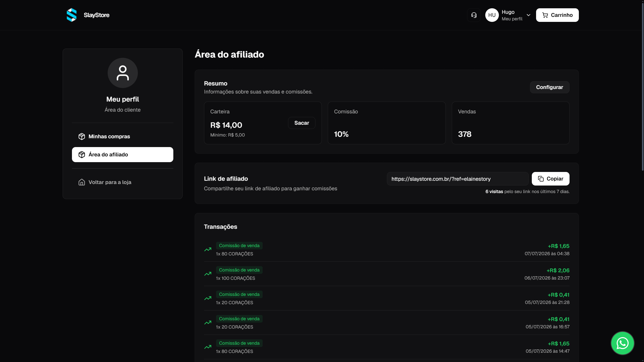Click the page vertical scrollbar
This screenshot has height=362, width=644.
point(642,87)
